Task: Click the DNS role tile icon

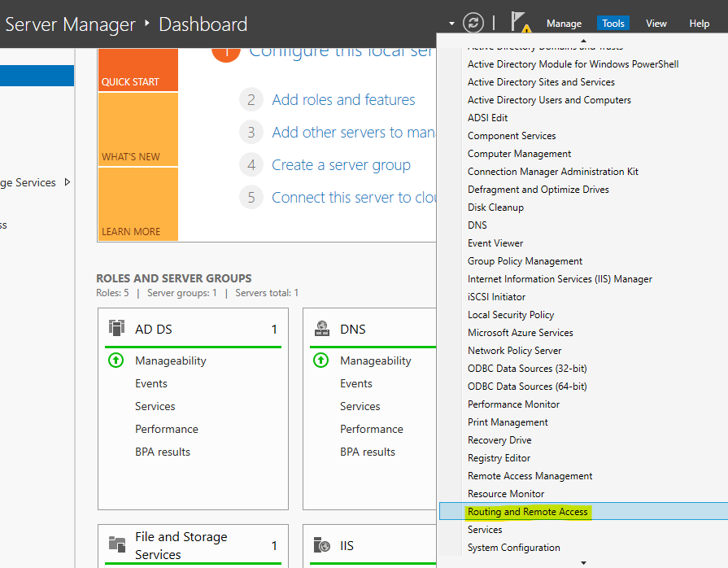Action: click(322, 329)
